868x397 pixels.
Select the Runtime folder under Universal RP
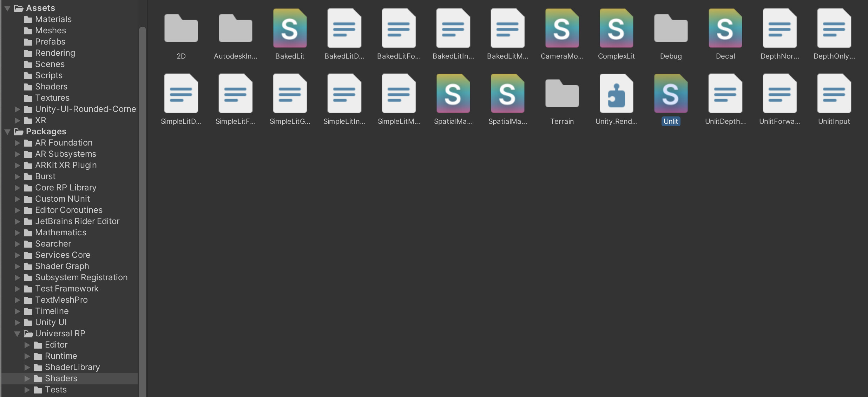(61, 356)
